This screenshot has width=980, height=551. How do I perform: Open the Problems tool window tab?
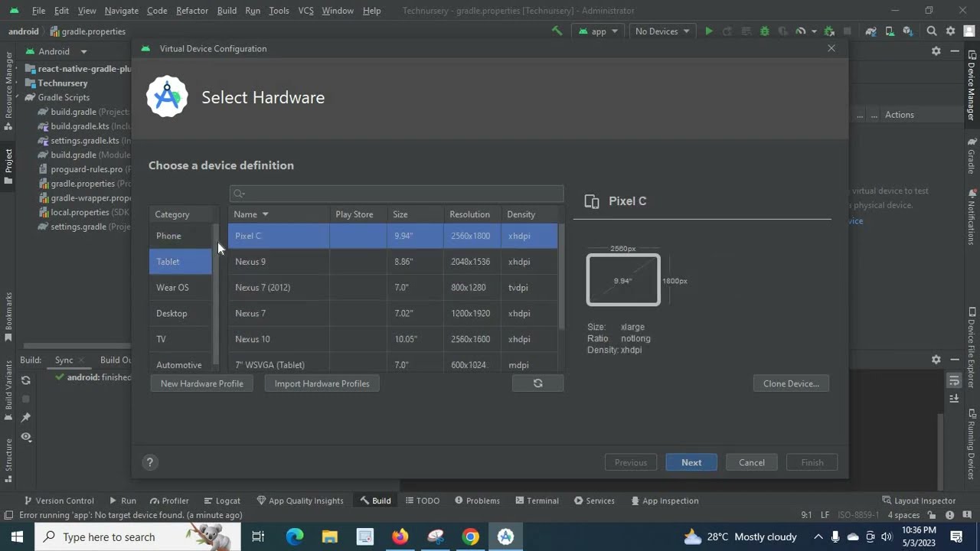[477, 500]
